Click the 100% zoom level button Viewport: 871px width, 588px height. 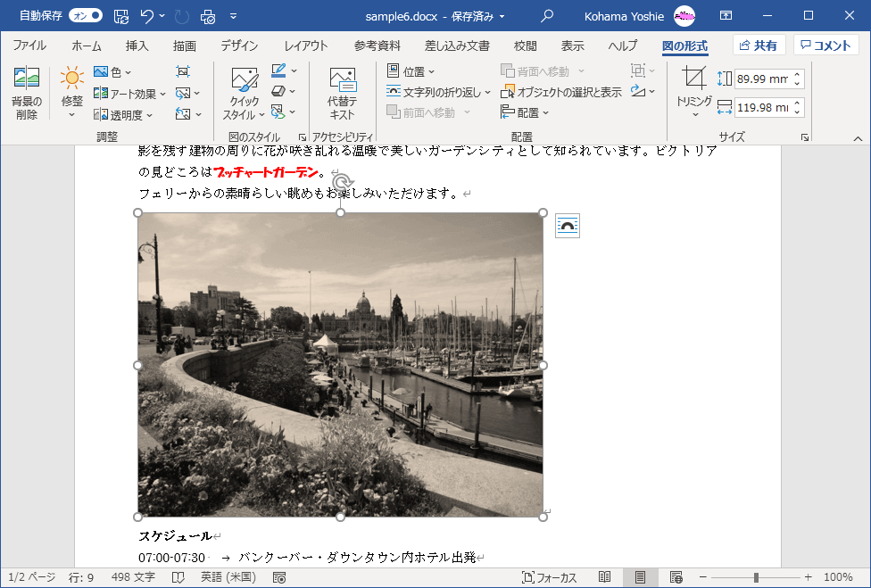[838, 577]
